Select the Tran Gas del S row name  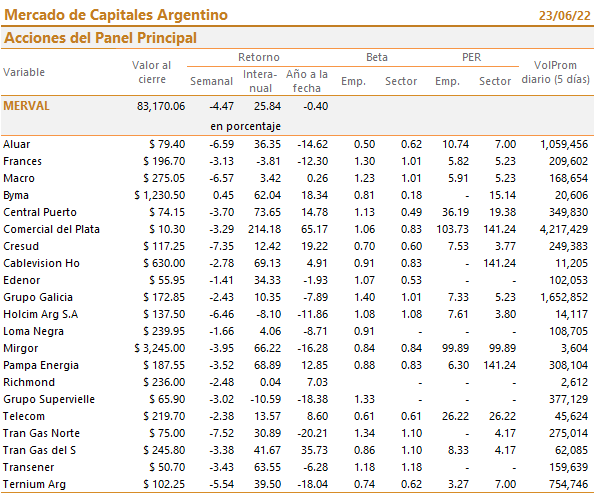pyautogui.click(x=39, y=450)
